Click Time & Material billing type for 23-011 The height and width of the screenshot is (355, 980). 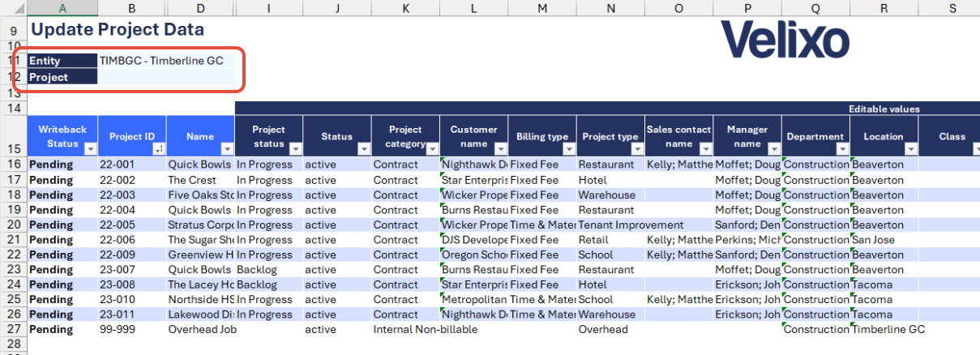[542, 314]
